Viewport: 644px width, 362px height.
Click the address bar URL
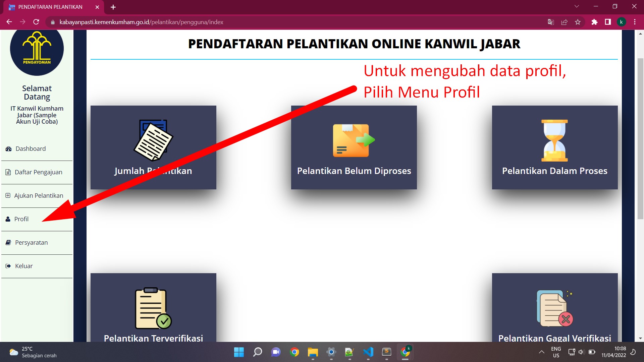pos(141,22)
